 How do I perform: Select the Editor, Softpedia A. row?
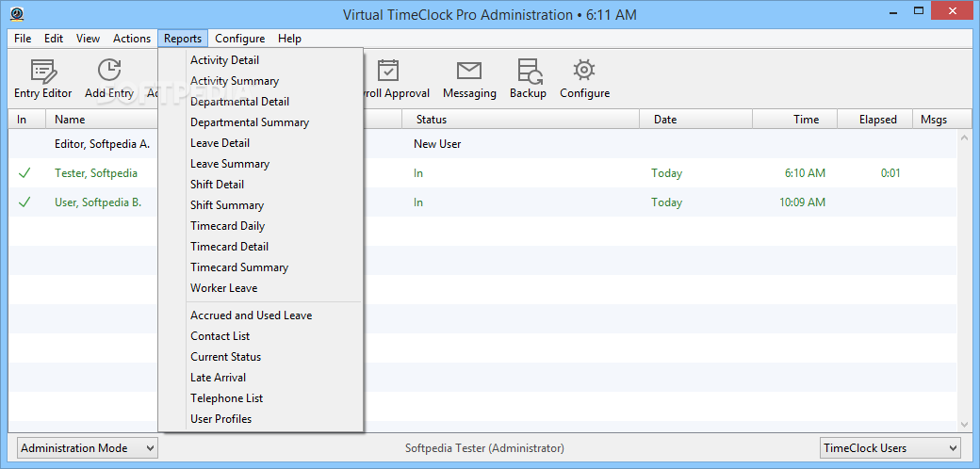pos(482,144)
